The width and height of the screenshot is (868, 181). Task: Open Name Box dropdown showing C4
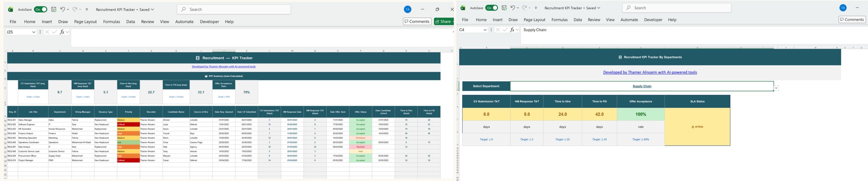coord(485,30)
